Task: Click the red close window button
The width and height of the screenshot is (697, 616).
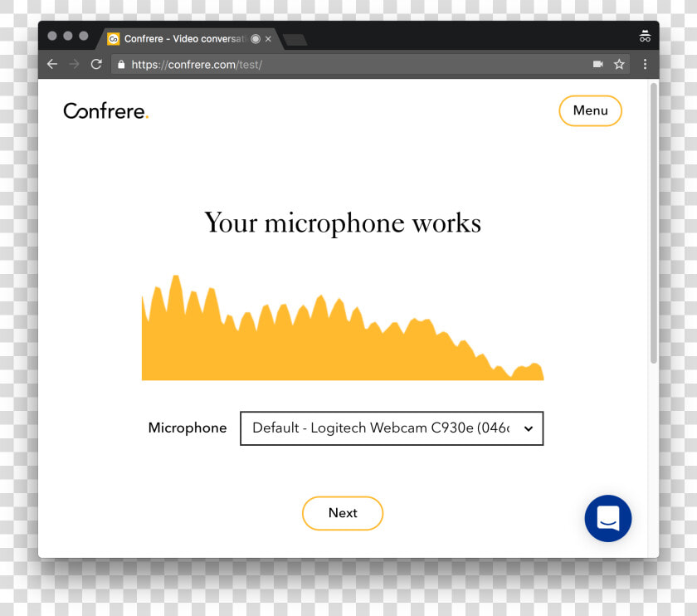Action: coord(52,36)
